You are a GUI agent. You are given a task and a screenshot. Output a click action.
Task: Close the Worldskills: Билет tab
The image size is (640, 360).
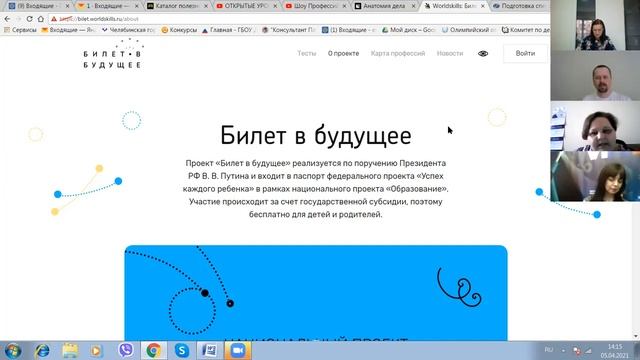[483, 6]
